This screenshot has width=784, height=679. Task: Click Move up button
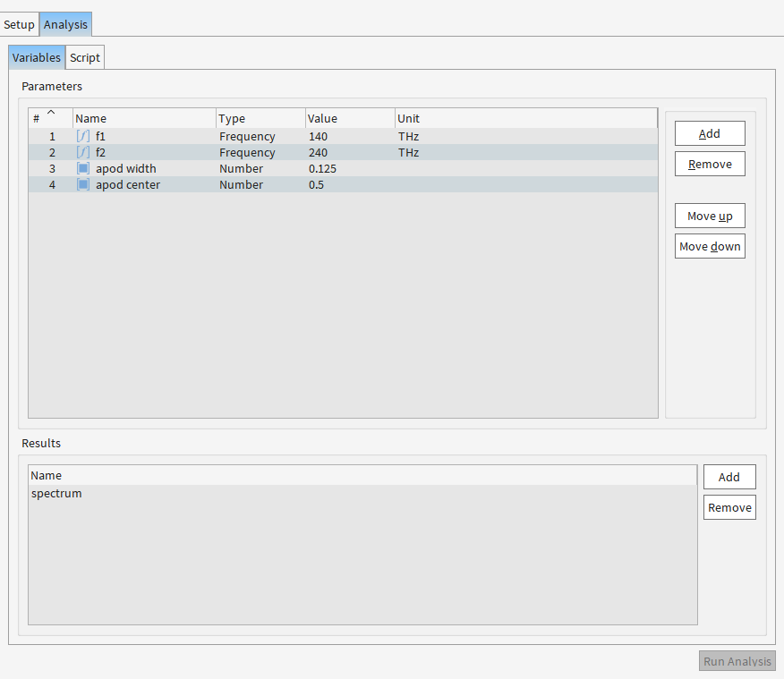710,216
